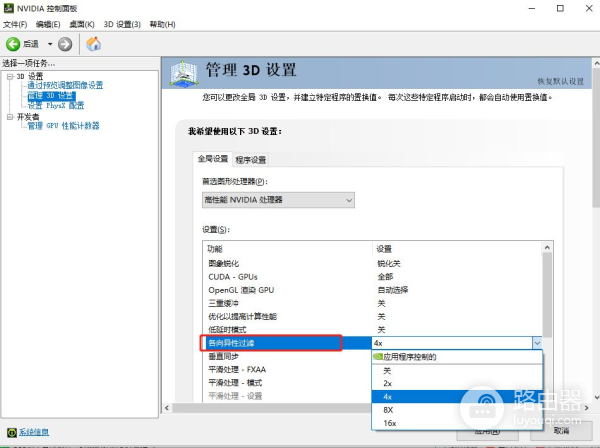Image resolution: width=600 pixels, height=448 pixels.
Task: Select the 垂直同步 setting row
Action: pyautogui.click(x=287, y=356)
